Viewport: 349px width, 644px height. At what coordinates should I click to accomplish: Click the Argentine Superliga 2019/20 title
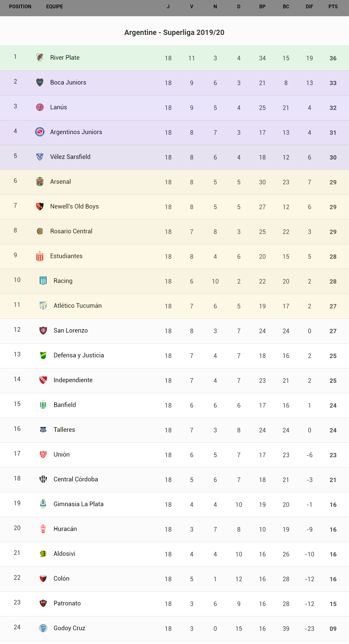pyautogui.click(x=174, y=32)
